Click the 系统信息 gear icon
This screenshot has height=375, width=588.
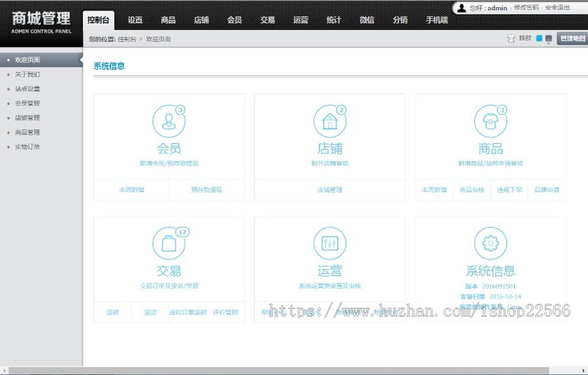490,244
